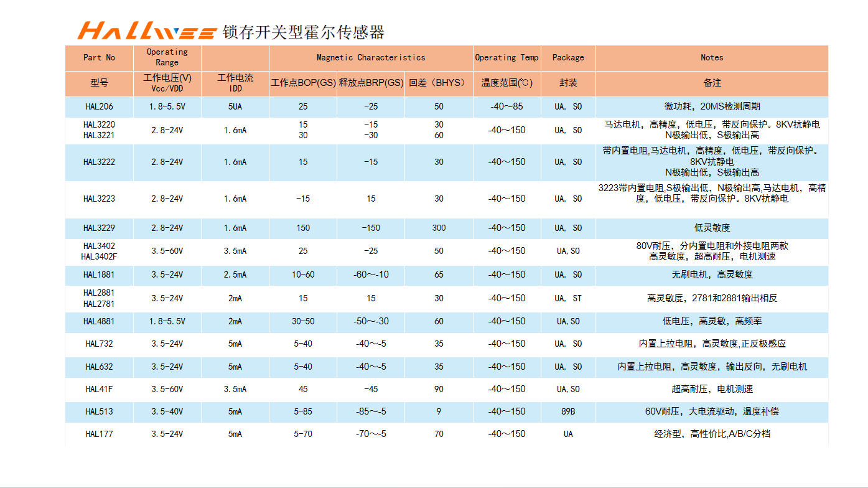868x488 pixels.
Task: Click the 'UA, ST' package cell of HAL2881
Action: [568, 298]
